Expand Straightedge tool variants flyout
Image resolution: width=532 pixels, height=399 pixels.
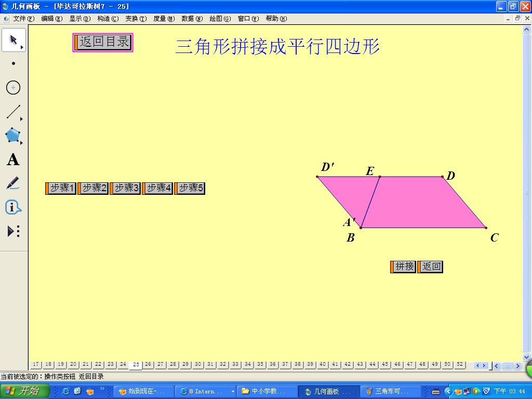click(x=21, y=119)
